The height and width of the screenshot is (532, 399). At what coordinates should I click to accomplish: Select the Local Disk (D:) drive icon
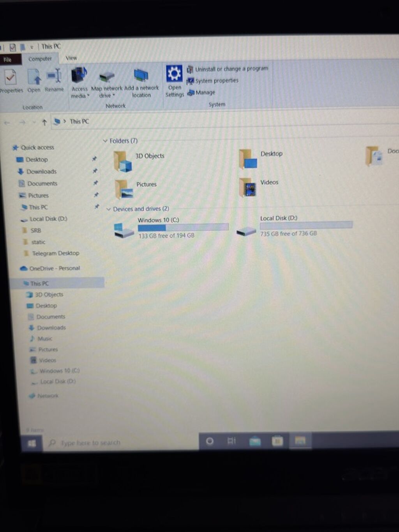[246, 231]
